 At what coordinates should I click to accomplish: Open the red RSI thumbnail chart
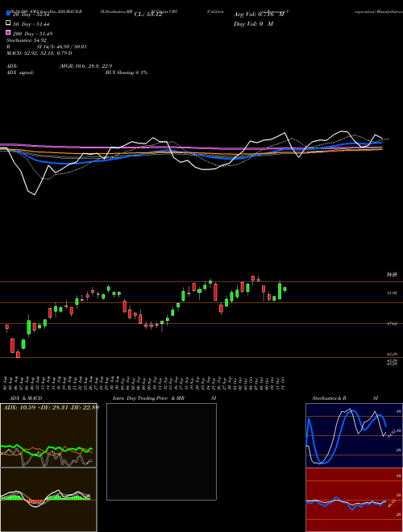tap(354, 500)
